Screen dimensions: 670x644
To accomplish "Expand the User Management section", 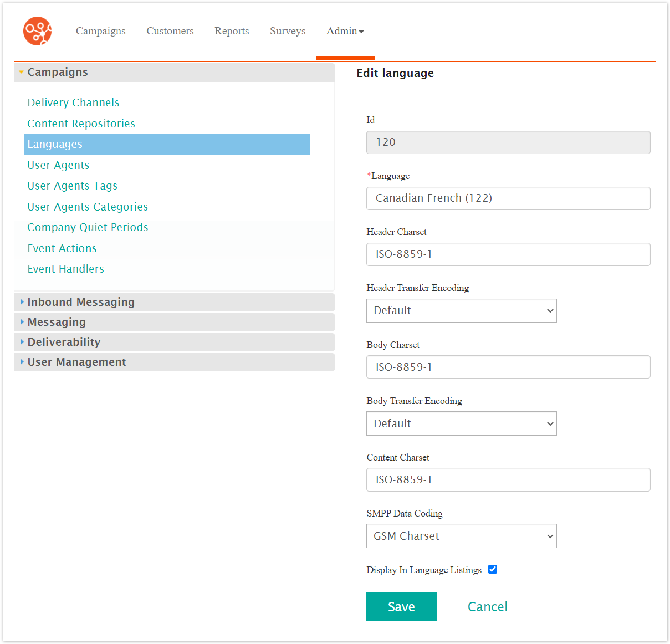I will pyautogui.click(x=76, y=362).
